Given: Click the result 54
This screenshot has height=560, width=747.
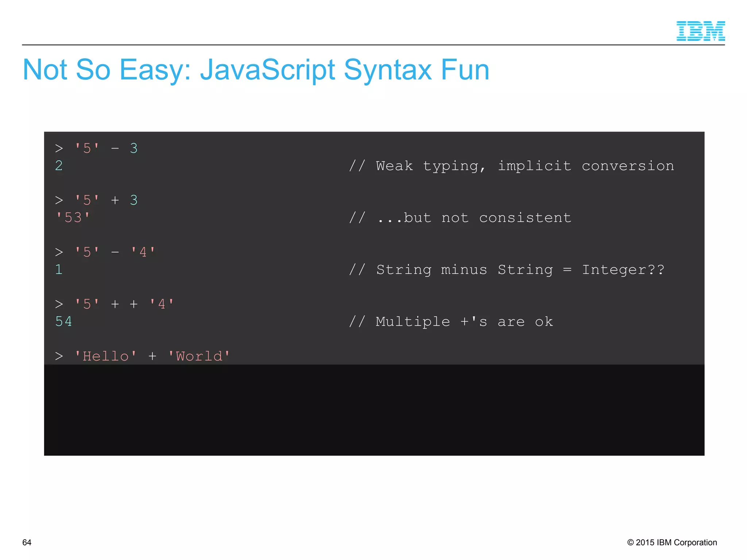Looking at the screenshot, I should click(x=63, y=322).
